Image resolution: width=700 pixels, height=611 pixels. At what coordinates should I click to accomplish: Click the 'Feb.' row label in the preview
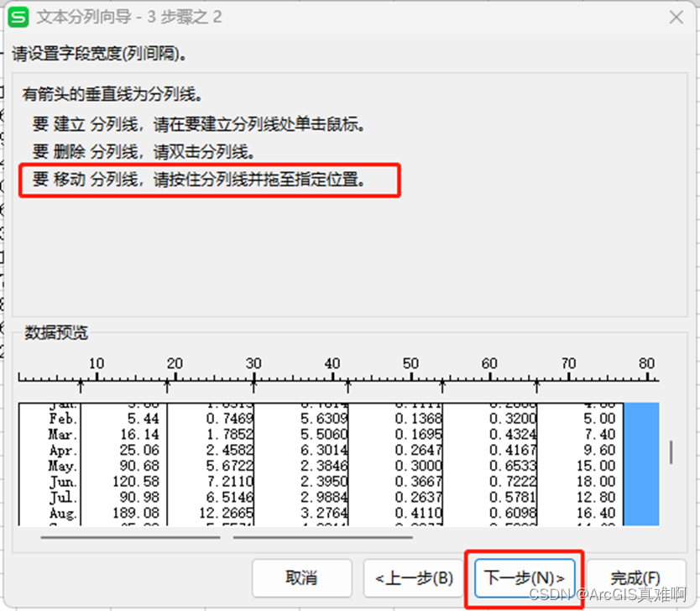coord(63,419)
